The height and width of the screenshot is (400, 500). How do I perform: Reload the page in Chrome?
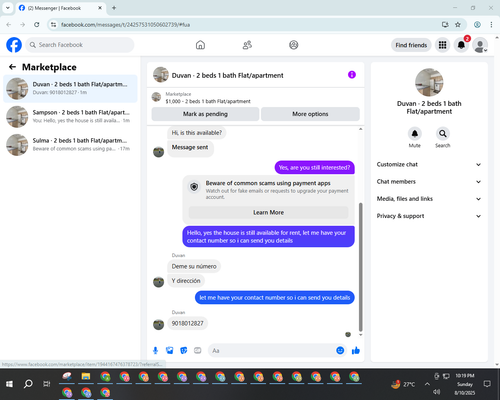pos(37,24)
